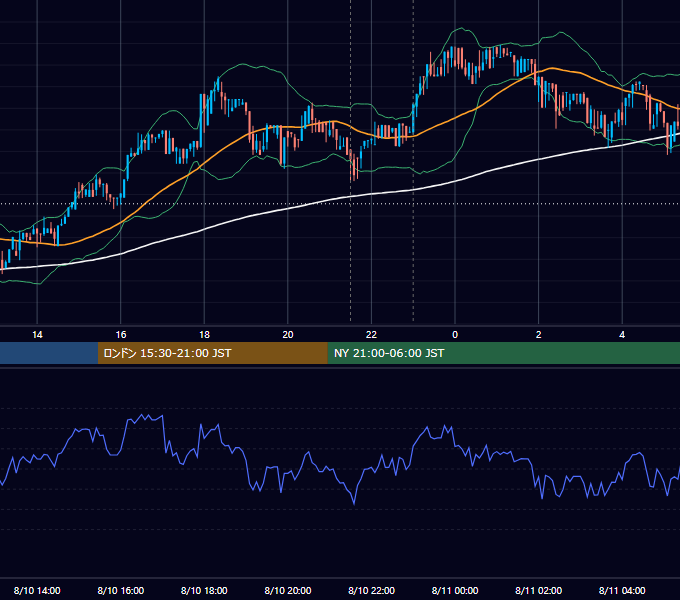The image size is (680, 600).
Task: Select the 2 hour axis label
Action: (x=539, y=335)
